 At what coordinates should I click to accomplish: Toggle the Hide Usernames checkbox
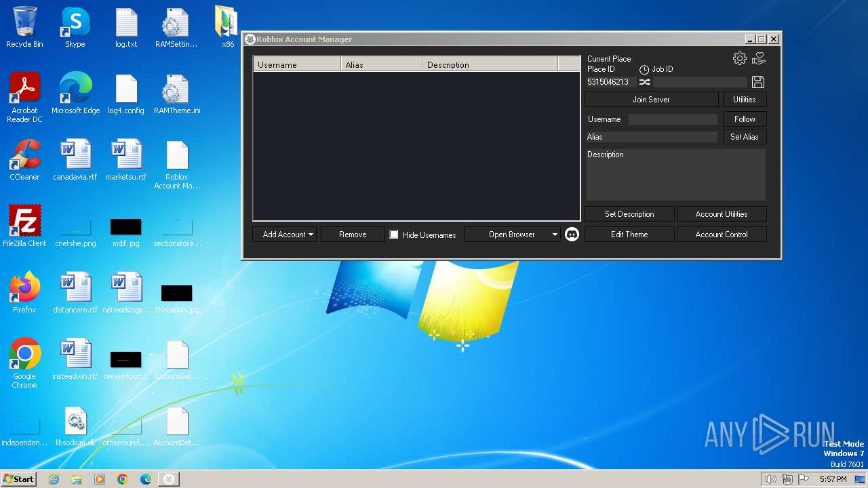point(394,235)
